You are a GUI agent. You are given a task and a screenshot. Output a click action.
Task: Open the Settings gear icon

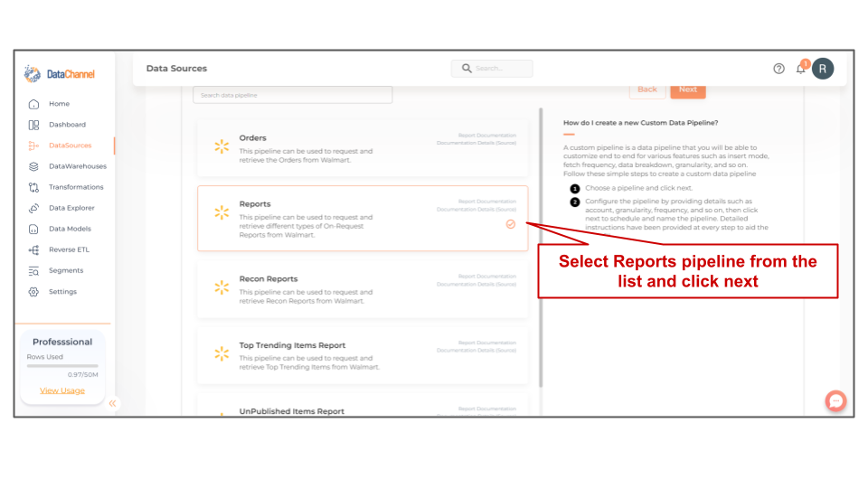click(x=33, y=292)
